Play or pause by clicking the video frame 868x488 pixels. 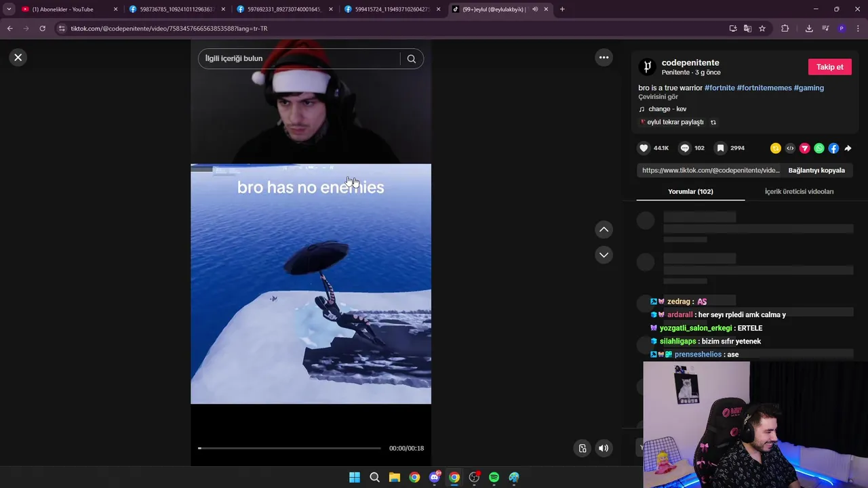click(311, 284)
